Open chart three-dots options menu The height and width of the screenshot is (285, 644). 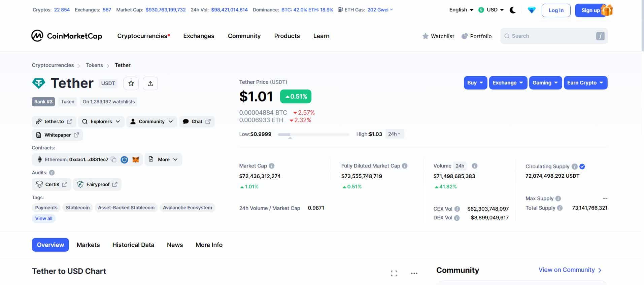coord(414,274)
